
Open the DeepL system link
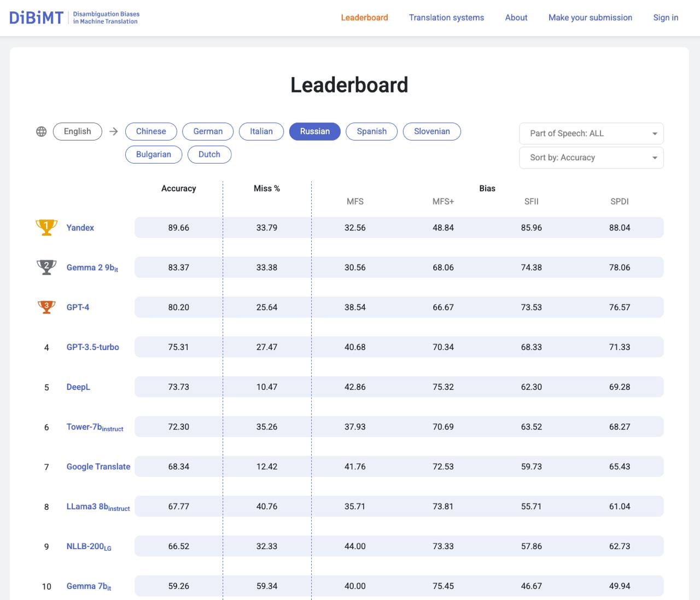pyautogui.click(x=78, y=387)
